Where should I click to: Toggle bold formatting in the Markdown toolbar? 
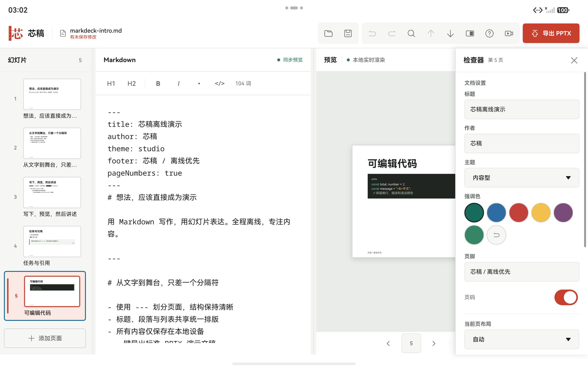(158, 83)
